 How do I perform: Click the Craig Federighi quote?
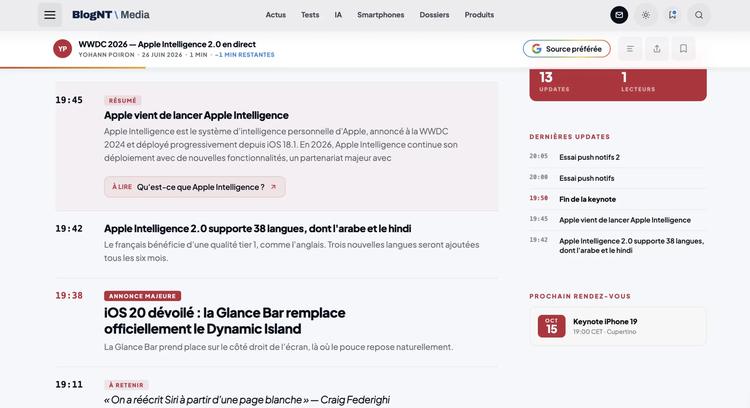coord(247,400)
